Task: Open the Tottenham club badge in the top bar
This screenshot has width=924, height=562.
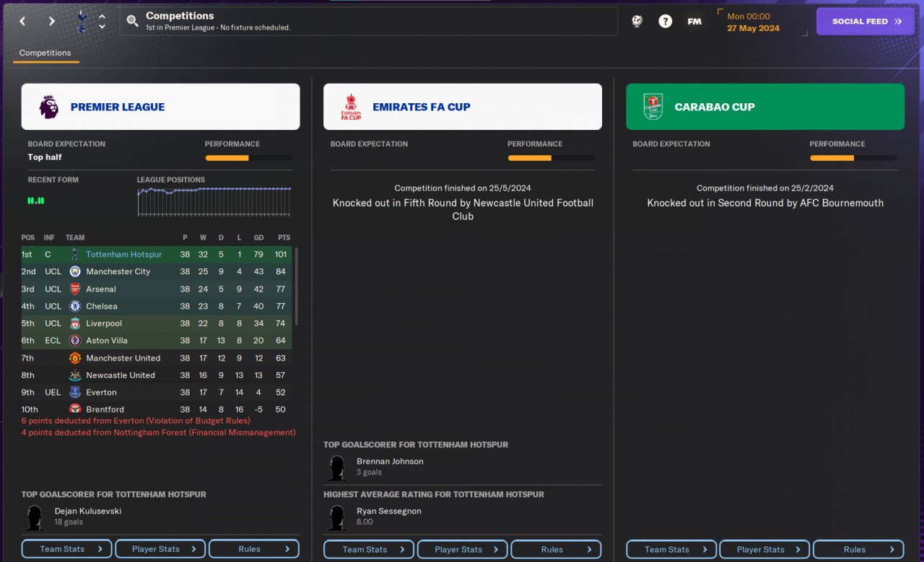Action: pos(82,21)
